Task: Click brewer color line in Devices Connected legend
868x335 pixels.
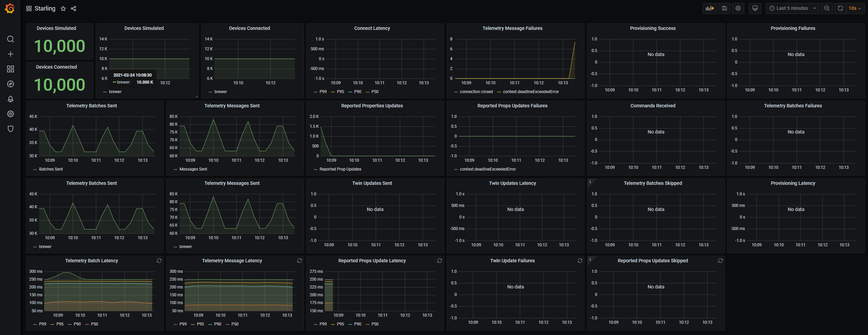Action: coord(210,92)
